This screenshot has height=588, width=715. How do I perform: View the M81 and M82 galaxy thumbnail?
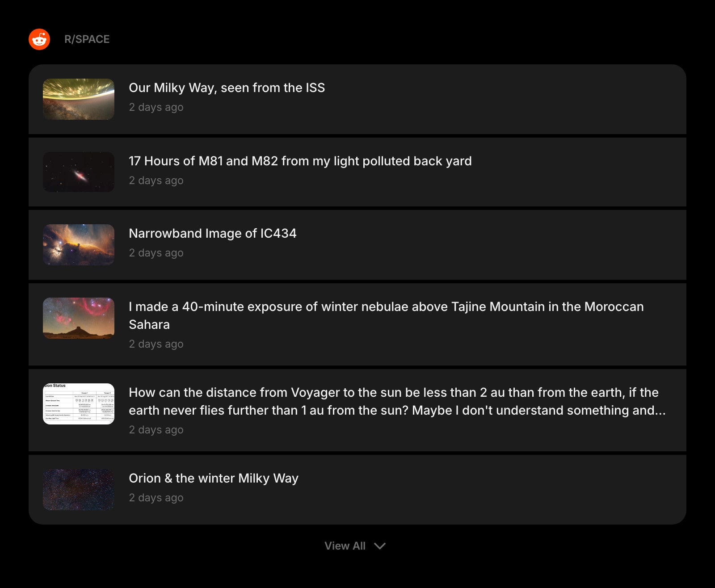(x=79, y=172)
